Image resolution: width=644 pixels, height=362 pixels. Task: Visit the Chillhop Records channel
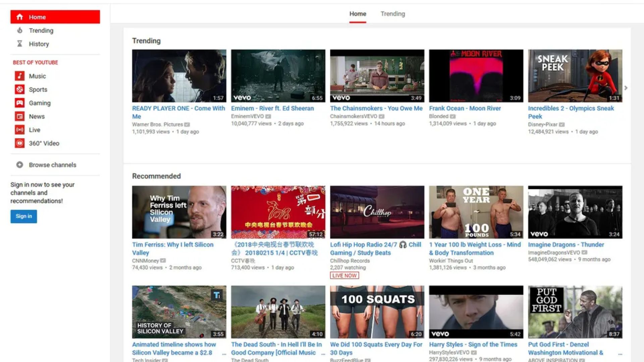(x=350, y=261)
